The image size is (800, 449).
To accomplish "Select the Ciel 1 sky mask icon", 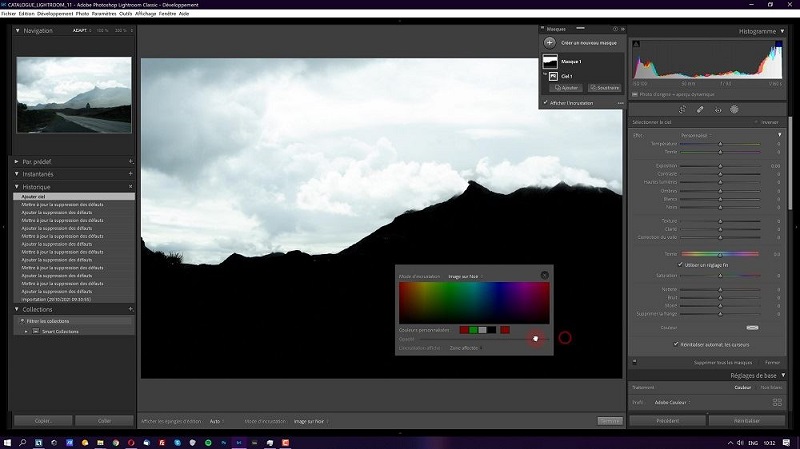I will [553, 76].
